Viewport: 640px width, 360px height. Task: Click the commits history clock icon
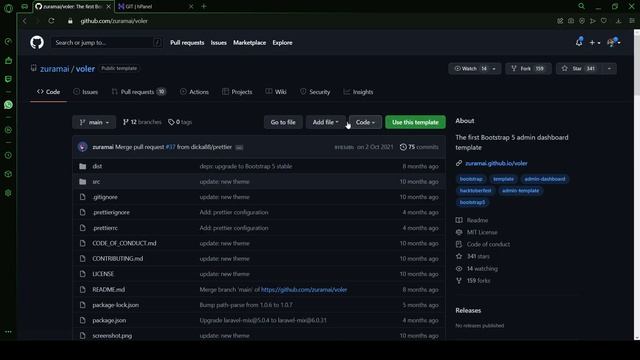click(403, 147)
